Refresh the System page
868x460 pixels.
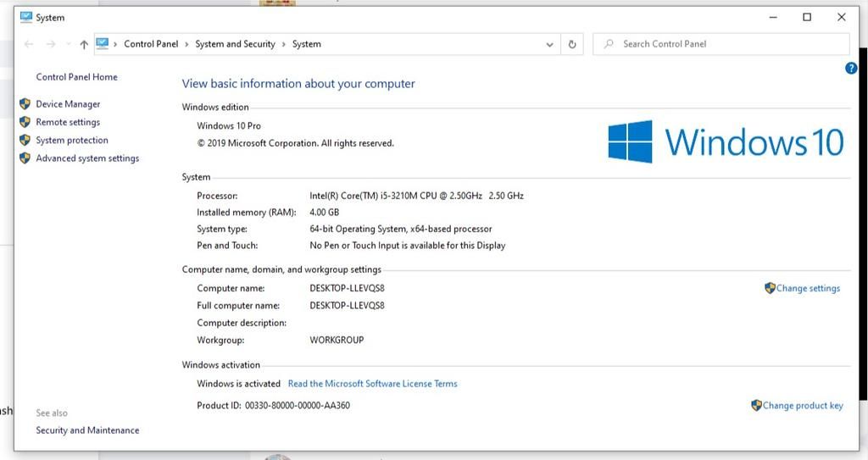[573, 44]
